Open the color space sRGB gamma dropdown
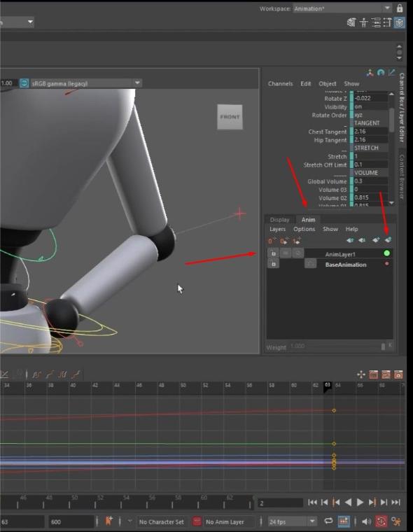 pyautogui.click(x=86, y=83)
